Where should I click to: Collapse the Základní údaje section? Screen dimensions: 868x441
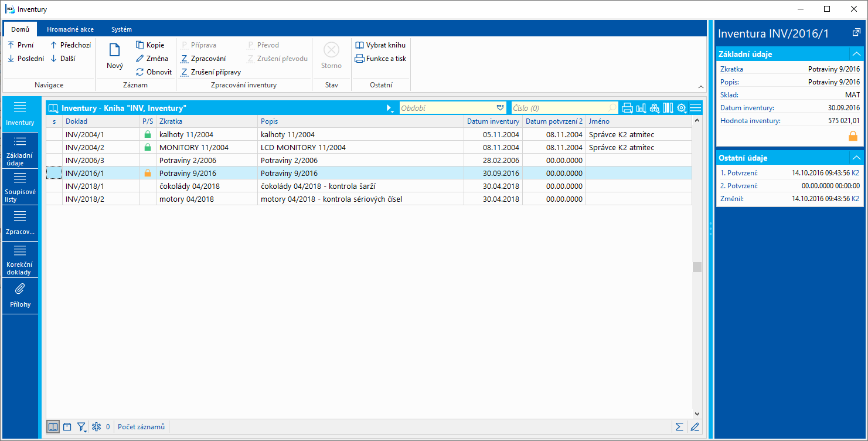856,54
